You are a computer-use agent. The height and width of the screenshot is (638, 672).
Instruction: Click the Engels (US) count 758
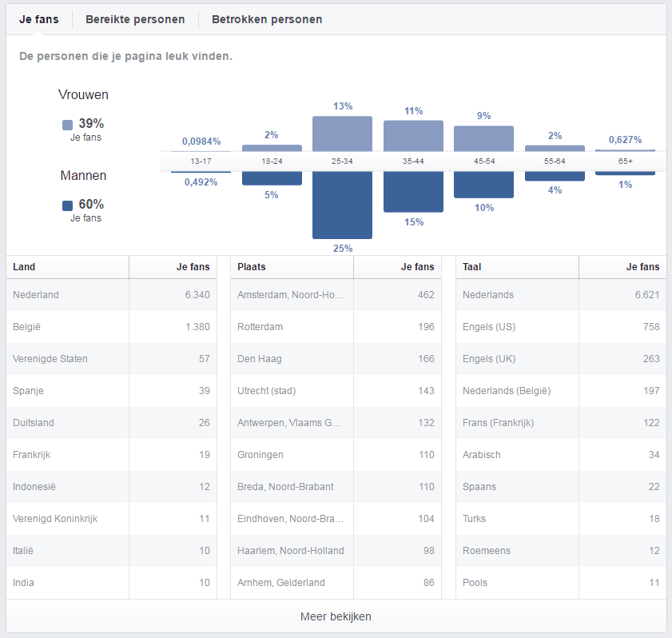653,326
